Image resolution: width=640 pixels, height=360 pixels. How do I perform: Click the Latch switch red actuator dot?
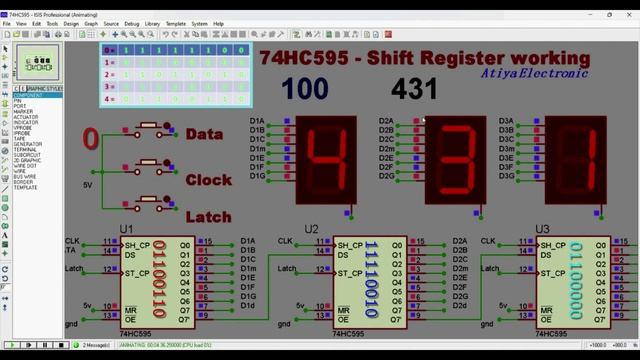167,199
